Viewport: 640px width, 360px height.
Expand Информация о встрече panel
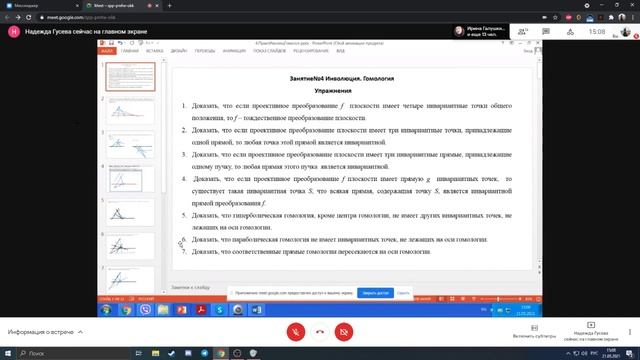pos(45,332)
